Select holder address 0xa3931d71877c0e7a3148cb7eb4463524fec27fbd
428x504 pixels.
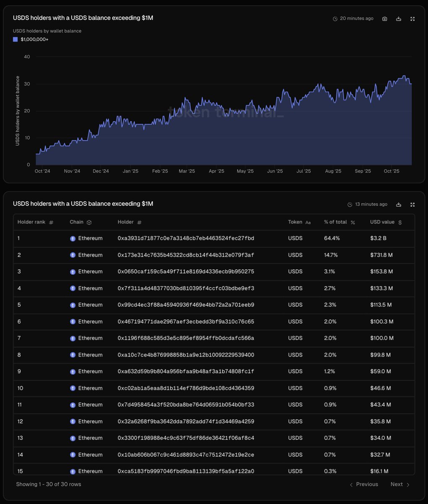(x=186, y=238)
